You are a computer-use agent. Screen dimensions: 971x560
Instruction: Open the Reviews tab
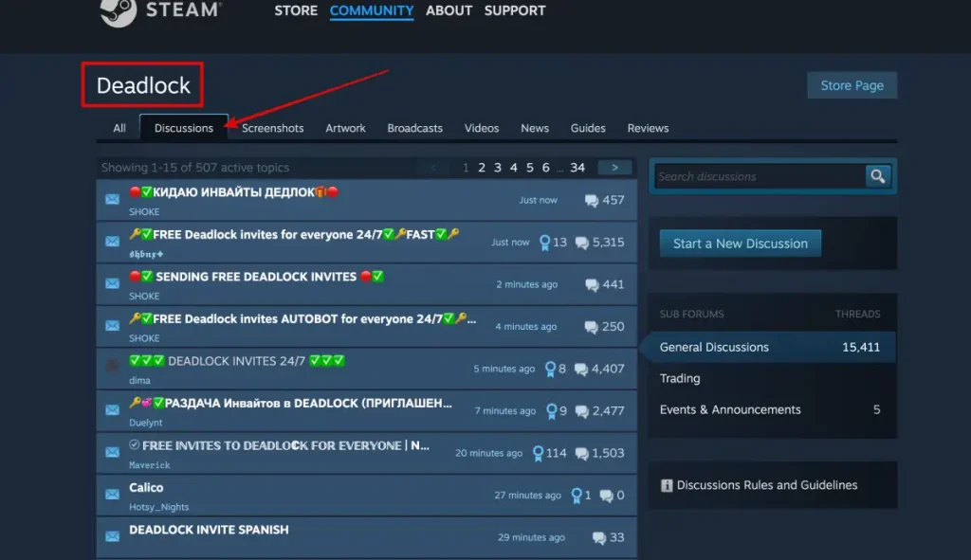[x=648, y=128]
